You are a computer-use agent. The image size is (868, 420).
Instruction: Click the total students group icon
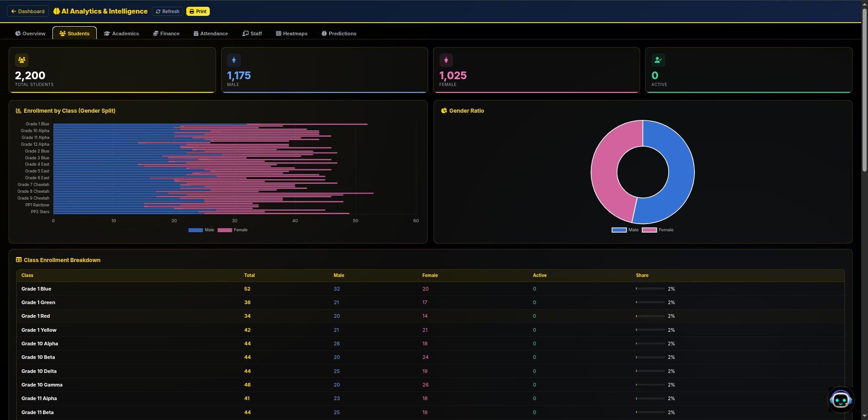pyautogui.click(x=22, y=60)
